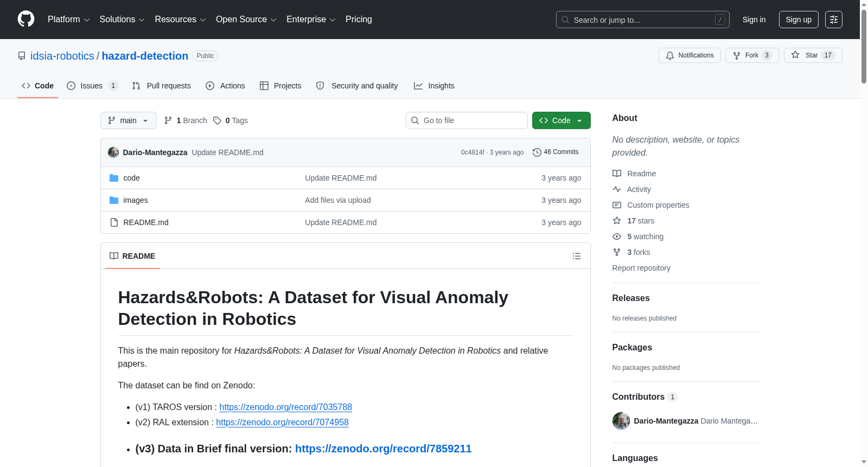Click Dario-Mantegazza avatar in commit row

point(113,152)
